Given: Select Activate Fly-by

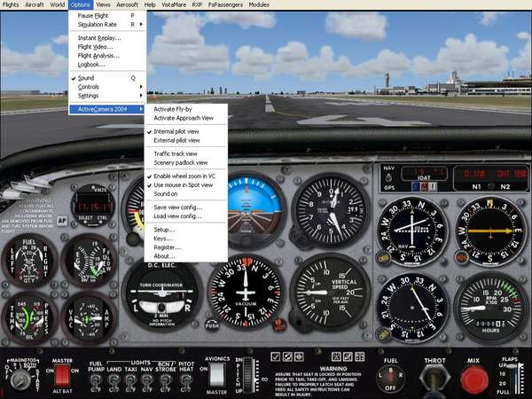Looking at the screenshot, I should tap(186, 109).
